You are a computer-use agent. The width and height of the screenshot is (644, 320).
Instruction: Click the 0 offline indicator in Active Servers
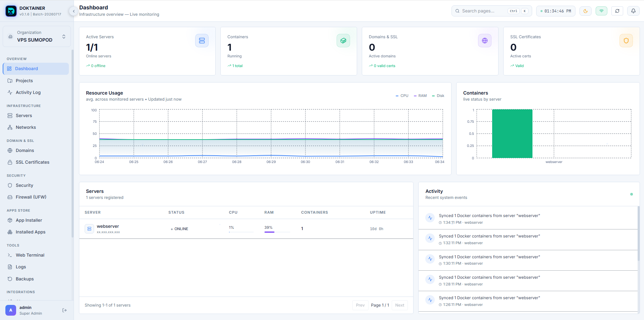(x=96, y=66)
